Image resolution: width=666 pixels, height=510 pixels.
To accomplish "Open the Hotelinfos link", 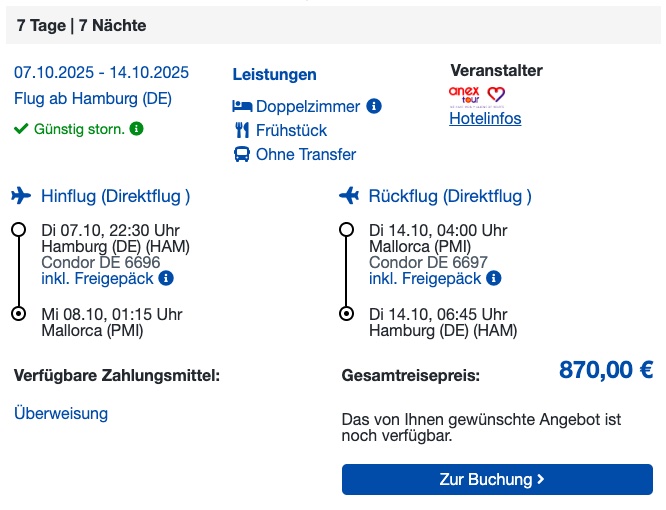I will pos(485,118).
